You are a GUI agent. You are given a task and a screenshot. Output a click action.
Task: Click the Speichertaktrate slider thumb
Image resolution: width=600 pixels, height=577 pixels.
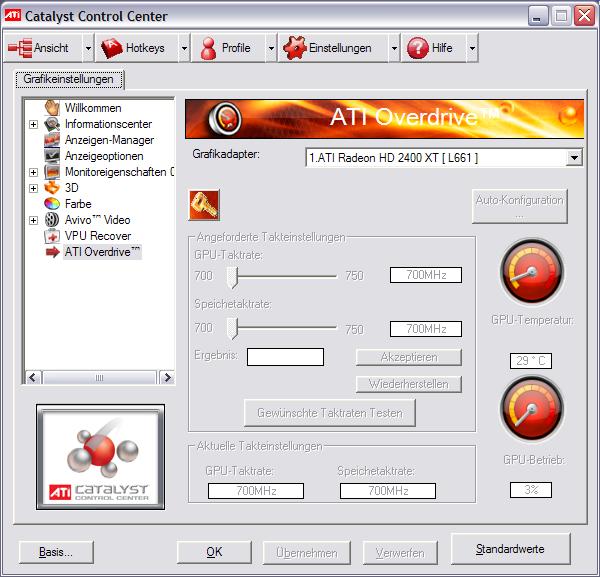coord(232,328)
